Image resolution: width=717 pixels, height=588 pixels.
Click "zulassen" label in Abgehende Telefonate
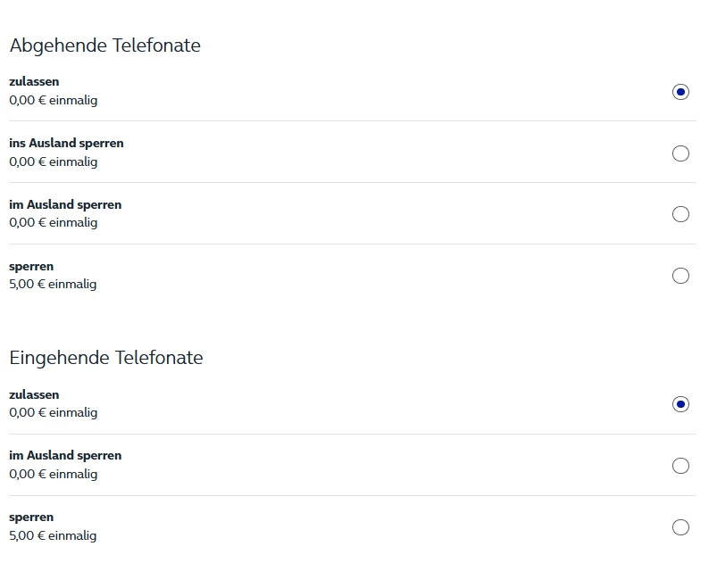point(34,82)
